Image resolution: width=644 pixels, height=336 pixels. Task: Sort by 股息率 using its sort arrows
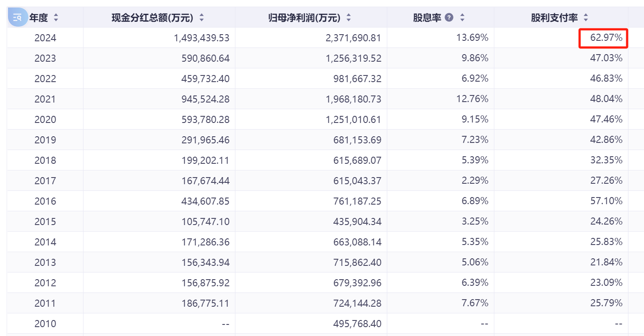[462, 18]
